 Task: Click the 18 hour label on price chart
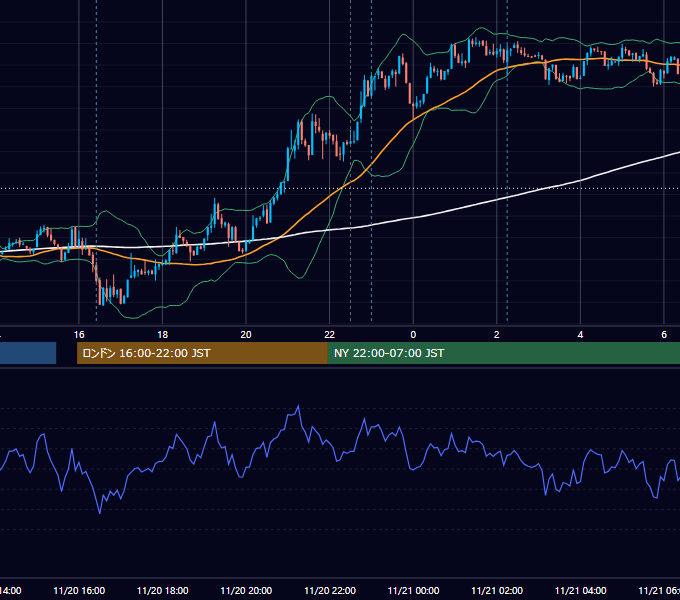click(x=163, y=335)
